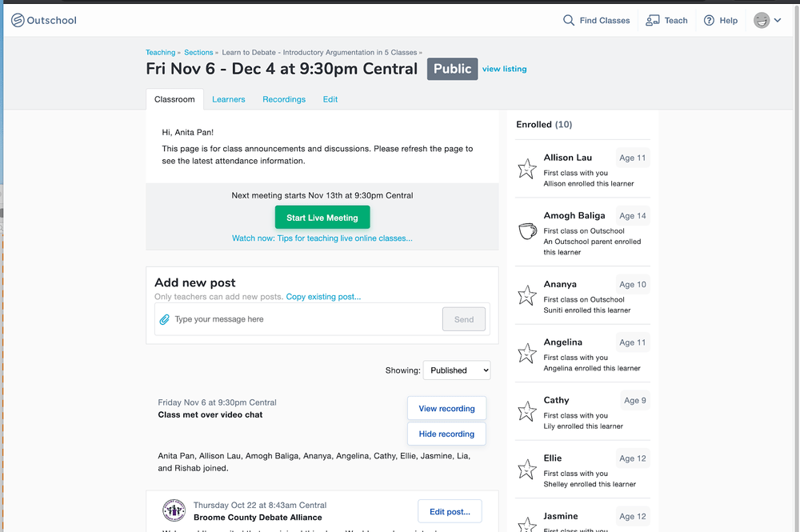Screen dimensions: 800x532
Task: Click the paperclip attachment icon
Action: [165, 319]
